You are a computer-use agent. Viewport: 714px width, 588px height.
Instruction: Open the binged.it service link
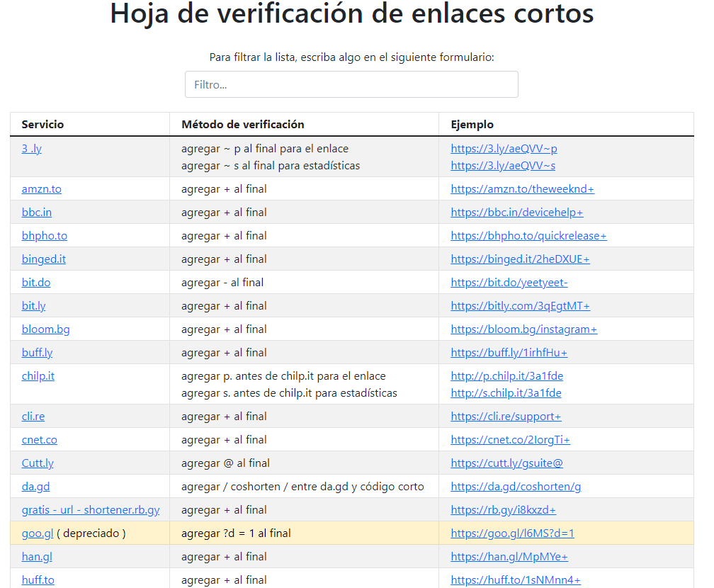pyautogui.click(x=44, y=259)
